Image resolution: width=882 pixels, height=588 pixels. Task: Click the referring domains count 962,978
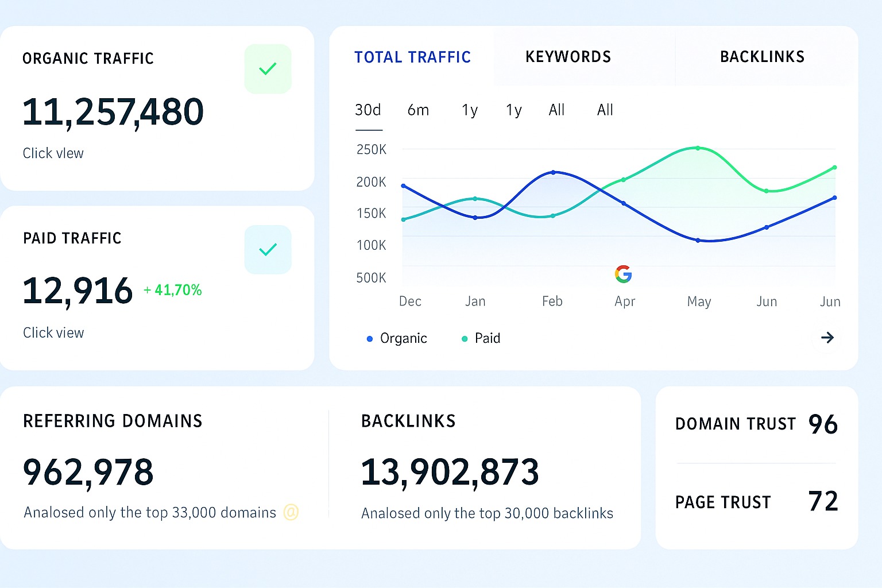point(88,472)
